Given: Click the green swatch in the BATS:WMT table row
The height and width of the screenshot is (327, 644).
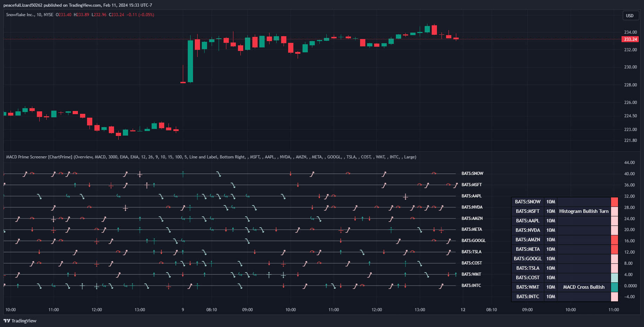Looking at the screenshot, I should point(615,287).
